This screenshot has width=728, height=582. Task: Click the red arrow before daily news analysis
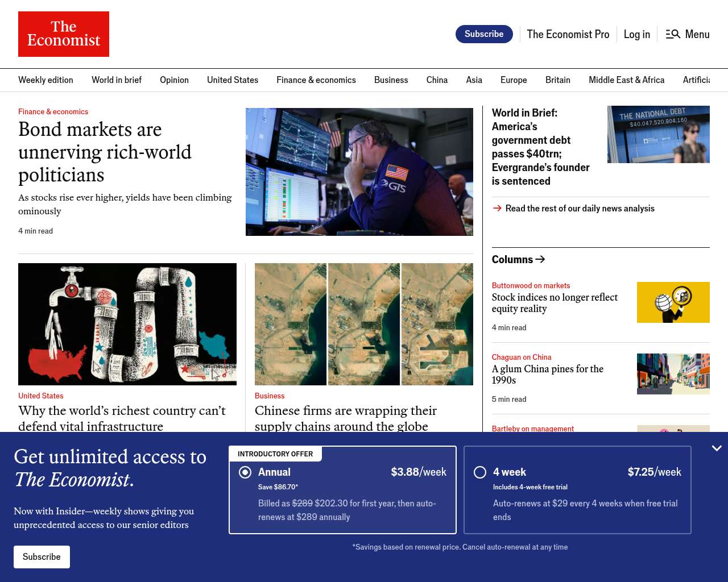pos(497,209)
